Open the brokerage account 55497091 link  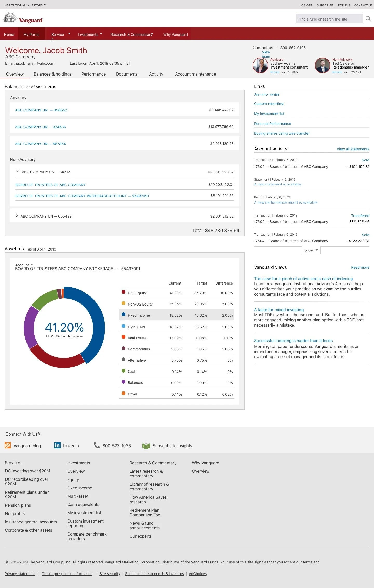click(82, 196)
